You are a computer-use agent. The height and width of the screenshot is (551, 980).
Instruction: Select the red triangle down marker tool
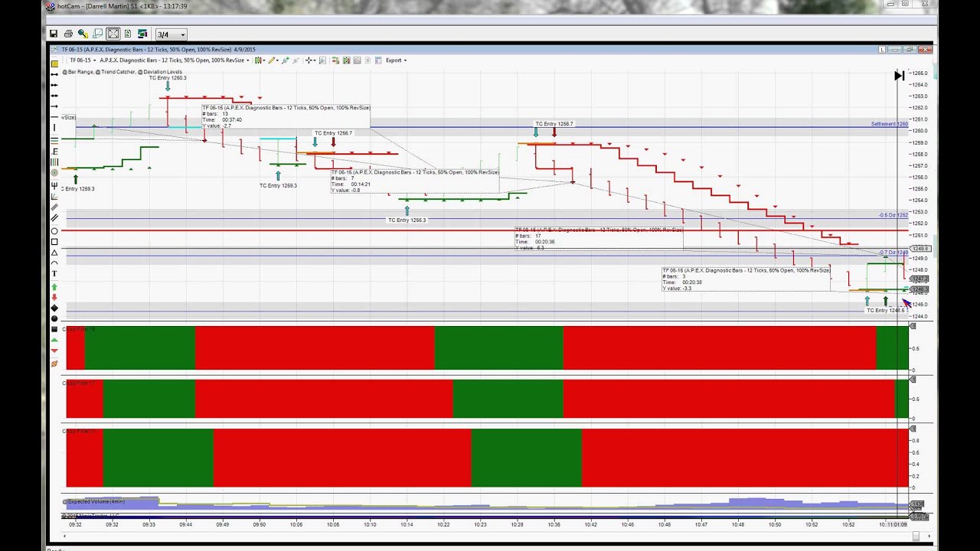point(54,350)
